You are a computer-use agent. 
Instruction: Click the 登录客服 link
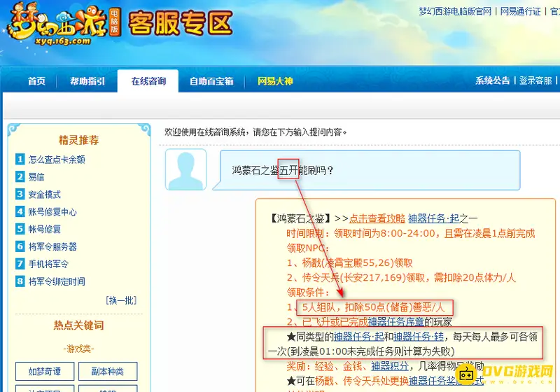[x=535, y=80]
